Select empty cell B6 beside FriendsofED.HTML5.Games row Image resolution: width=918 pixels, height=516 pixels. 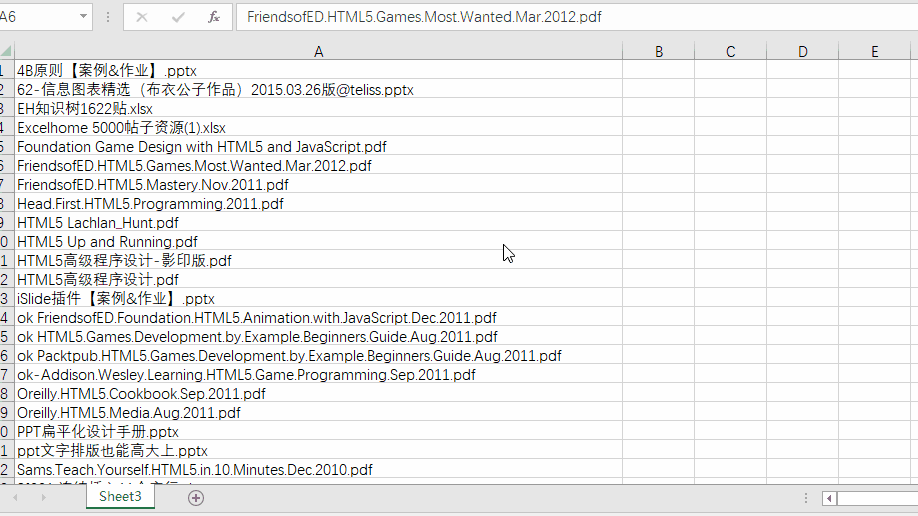pyautogui.click(x=659, y=165)
